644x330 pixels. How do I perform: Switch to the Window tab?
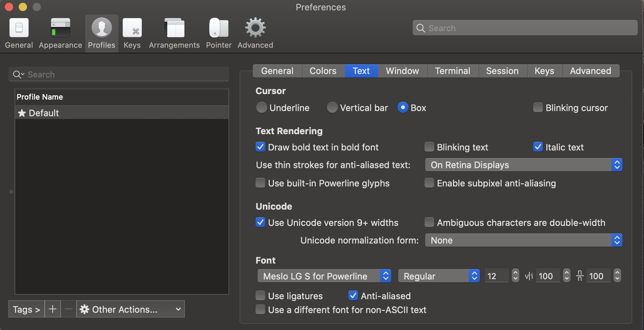[402, 71]
